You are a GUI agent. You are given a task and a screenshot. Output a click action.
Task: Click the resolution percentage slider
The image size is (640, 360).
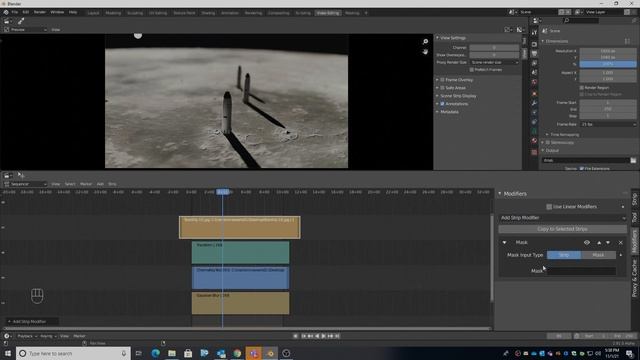608,64
